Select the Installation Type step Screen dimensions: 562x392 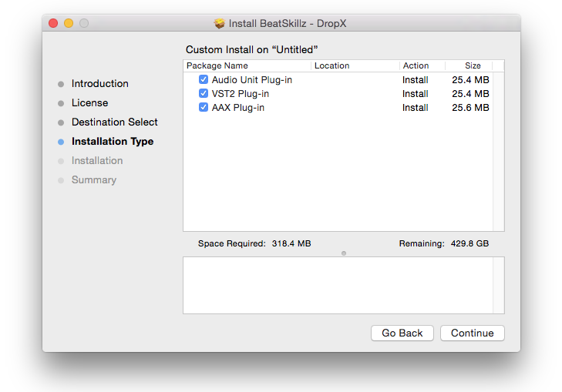click(112, 142)
